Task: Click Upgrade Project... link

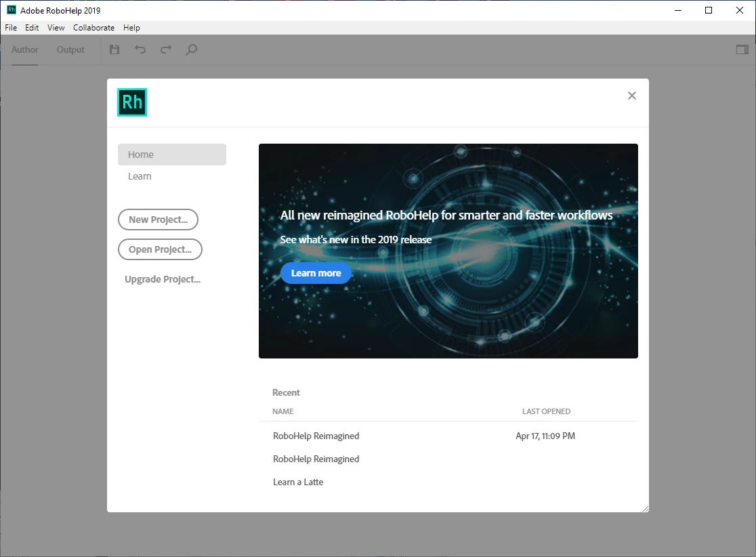Action: pos(163,279)
